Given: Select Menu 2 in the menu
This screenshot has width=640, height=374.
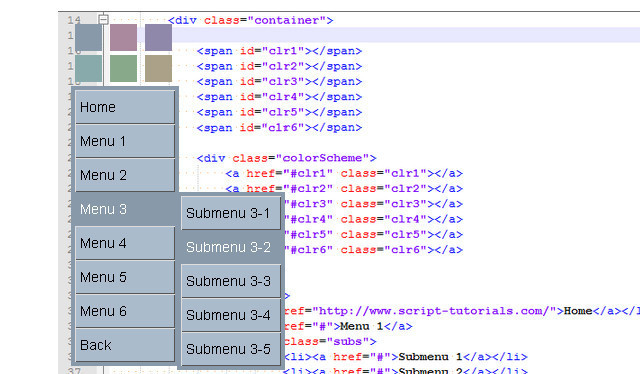Looking at the screenshot, I should 125,175.
